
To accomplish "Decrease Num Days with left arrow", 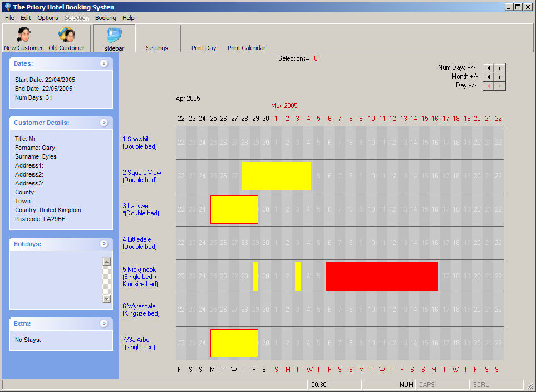I will pos(489,68).
